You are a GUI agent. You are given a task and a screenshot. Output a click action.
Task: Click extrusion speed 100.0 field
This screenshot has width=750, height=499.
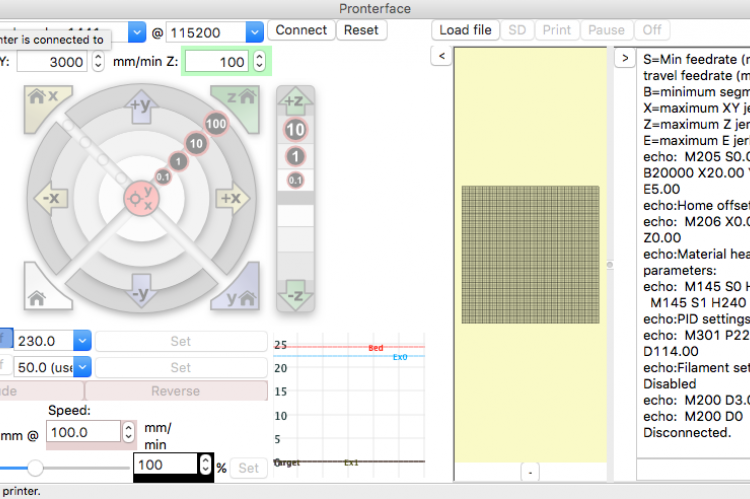83,432
